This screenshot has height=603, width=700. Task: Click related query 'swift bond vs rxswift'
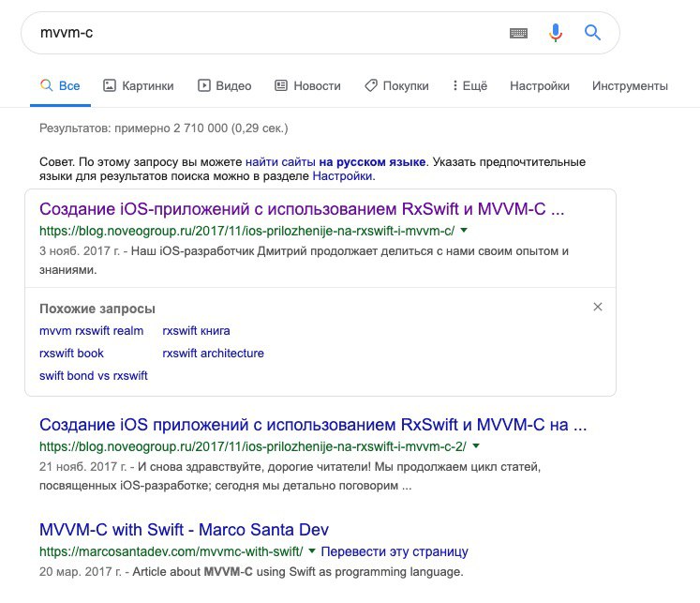(x=94, y=376)
